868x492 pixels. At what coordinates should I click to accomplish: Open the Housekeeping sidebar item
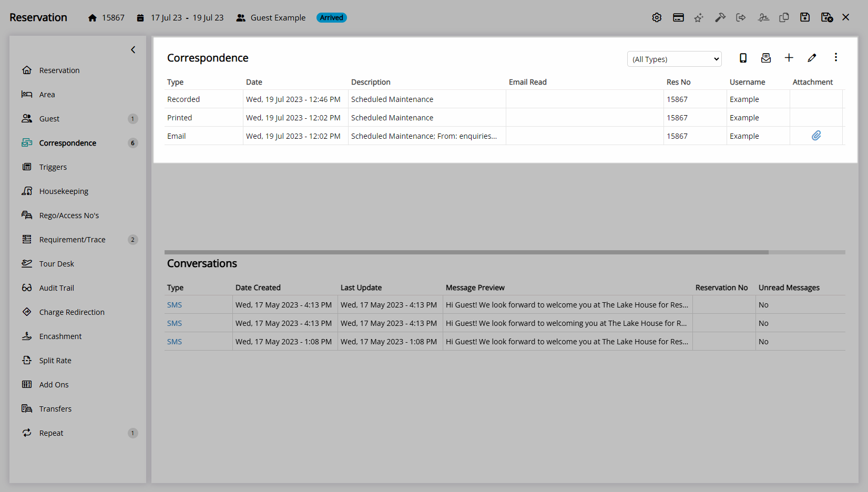[x=64, y=191]
